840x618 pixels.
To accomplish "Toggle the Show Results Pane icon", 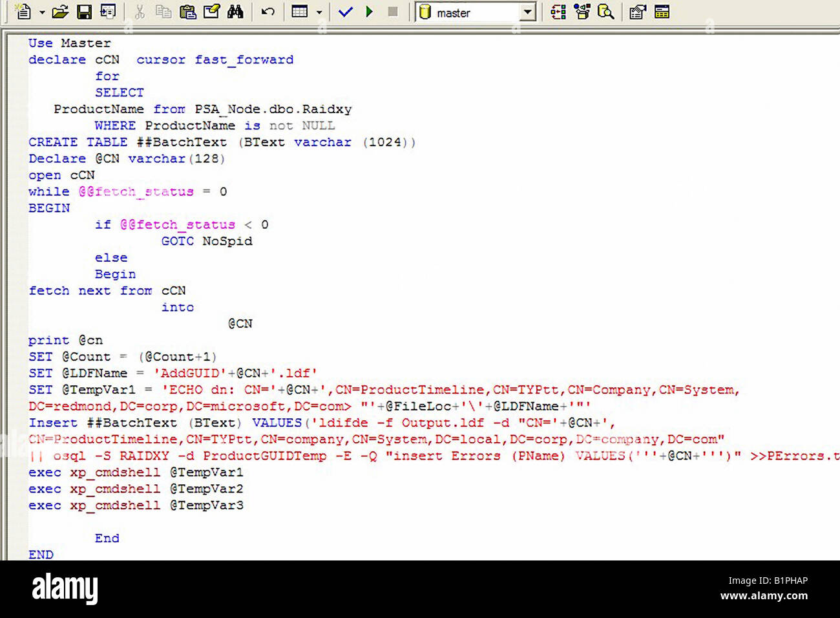I will click(662, 12).
